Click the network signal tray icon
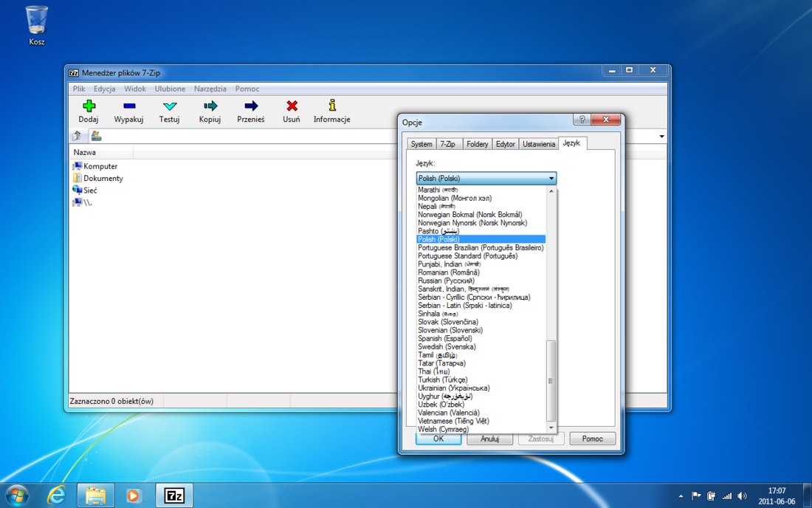This screenshot has height=508, width=812. [x=727, y=496]
